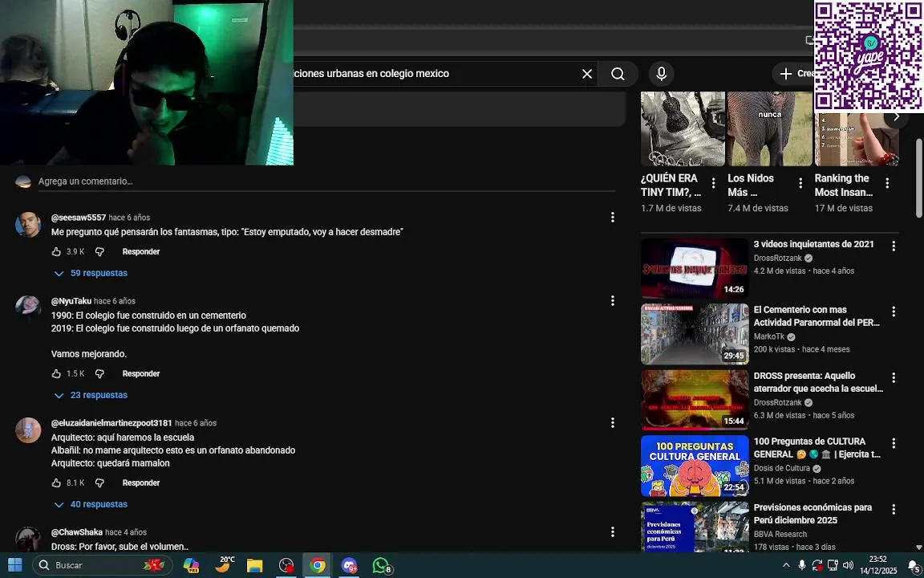Click the Agrega un comentario field
The image size is (924, 578).
click(x=326, y=181)
